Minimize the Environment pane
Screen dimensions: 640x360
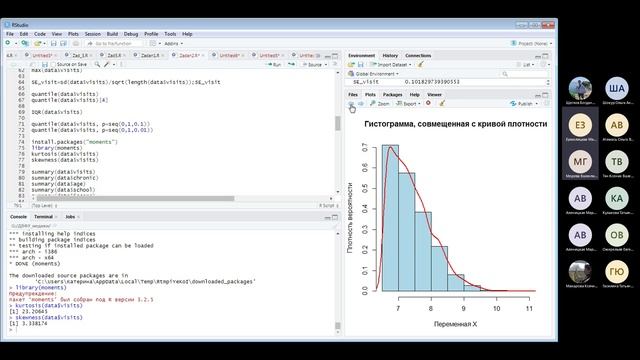pyautogui.click(x=538, y=56)
